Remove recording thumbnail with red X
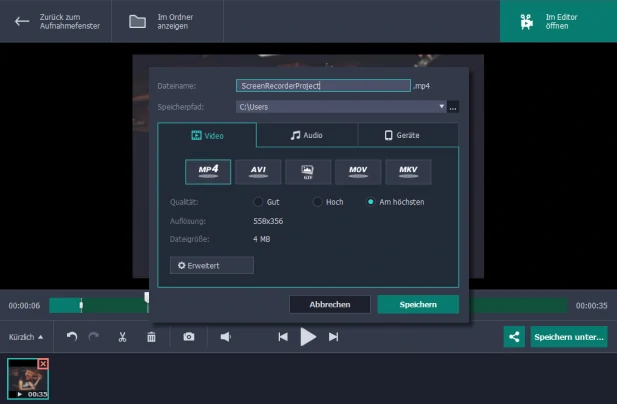 tap(43, 364)
